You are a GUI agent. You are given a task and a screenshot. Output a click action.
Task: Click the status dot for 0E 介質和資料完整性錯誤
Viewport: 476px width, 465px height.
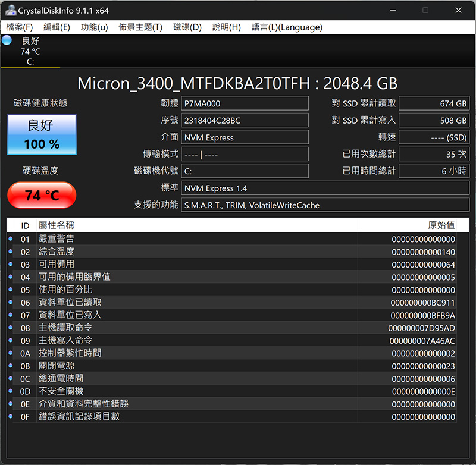pyautogui.click(x=10, y=404)
